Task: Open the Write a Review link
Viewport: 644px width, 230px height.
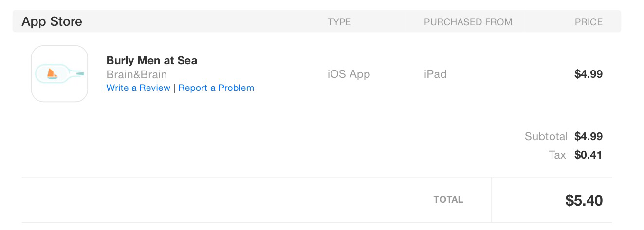Action: pos(138,88)
